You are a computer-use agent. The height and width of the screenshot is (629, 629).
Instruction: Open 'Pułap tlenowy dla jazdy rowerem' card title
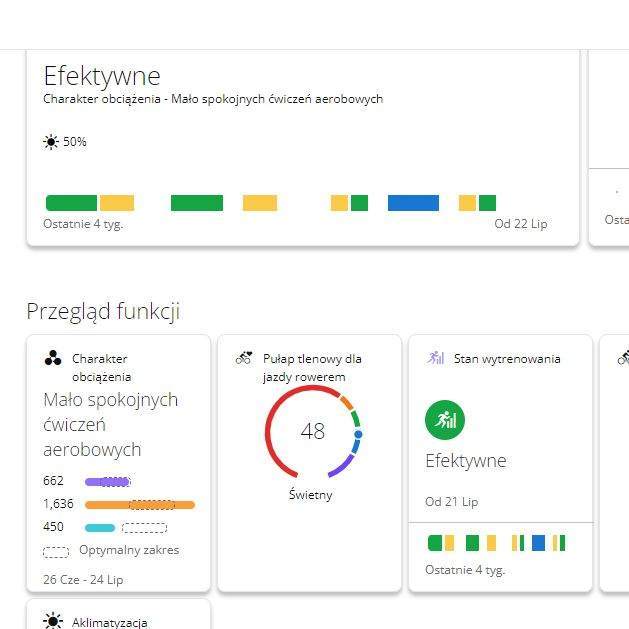tap(312, 367)
